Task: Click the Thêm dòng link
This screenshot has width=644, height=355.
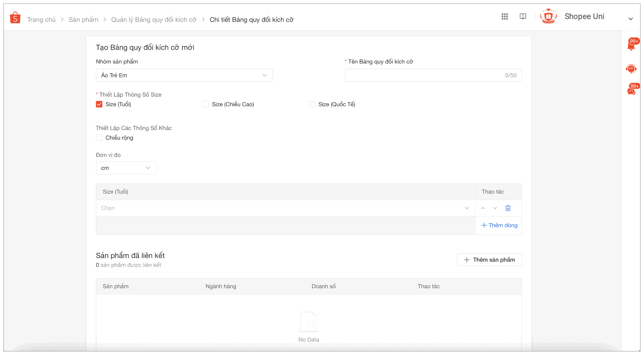Action: pyautogui.click(x=499, y=225)
